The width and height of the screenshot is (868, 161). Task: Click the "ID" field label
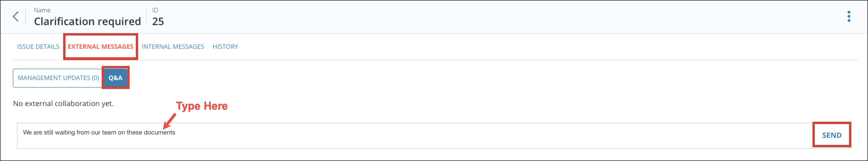[x=155, y=10]
